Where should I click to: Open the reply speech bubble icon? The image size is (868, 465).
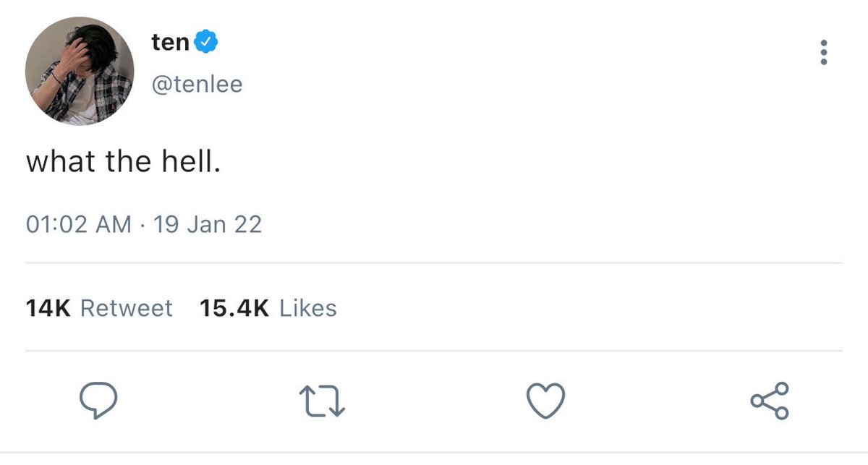(97, 401)
